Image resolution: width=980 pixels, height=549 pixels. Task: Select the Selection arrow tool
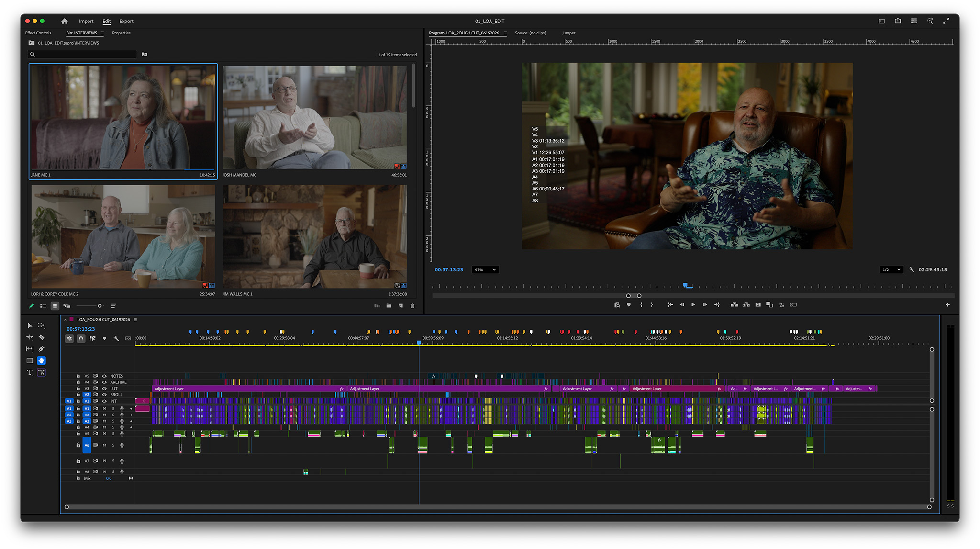click(x=30, y=325)
